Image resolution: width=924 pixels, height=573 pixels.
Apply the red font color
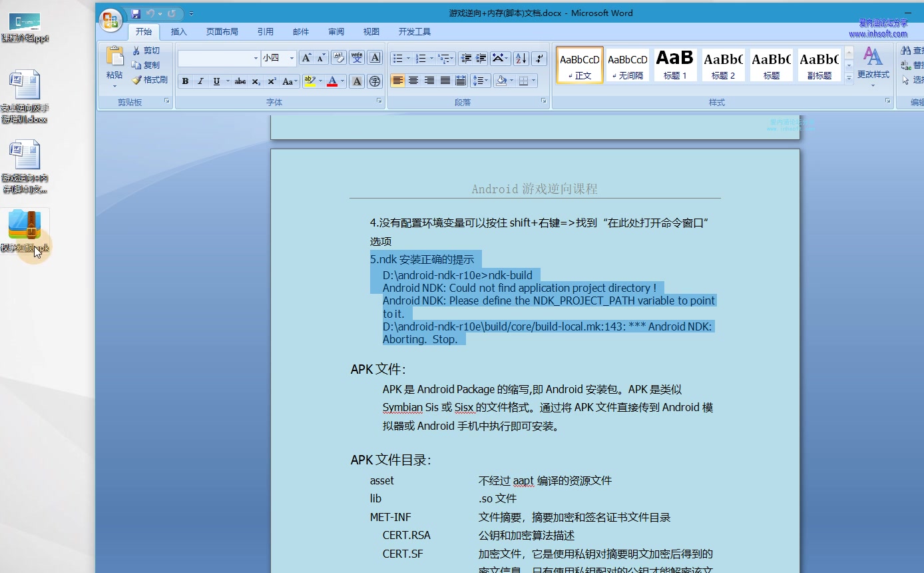(332, 81)
